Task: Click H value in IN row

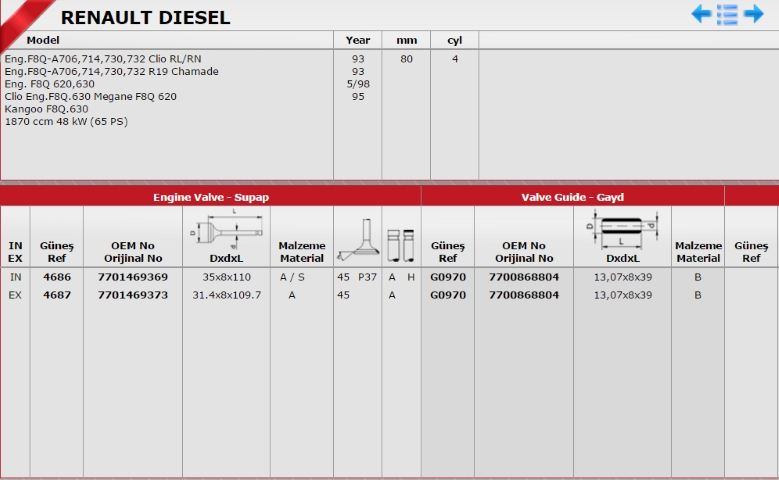Action: tap(411, 277)
